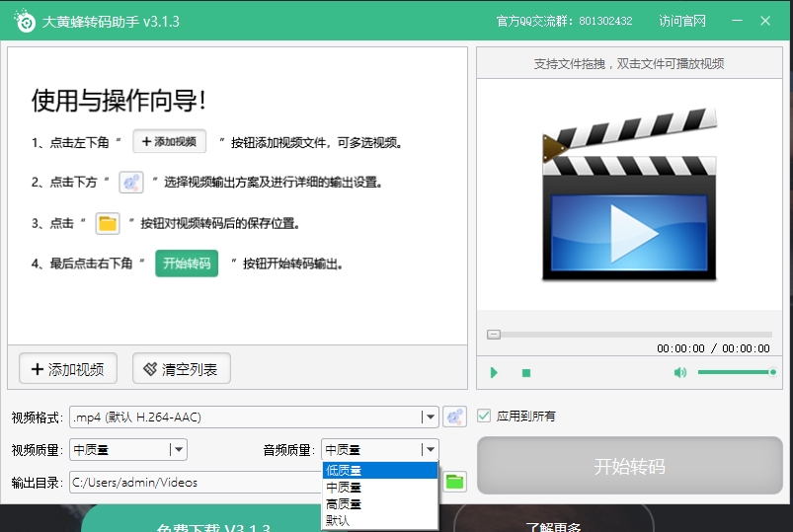Choose 高质量 in audio quality list
This screenshot has height=532, width=793.
[379, 503]
